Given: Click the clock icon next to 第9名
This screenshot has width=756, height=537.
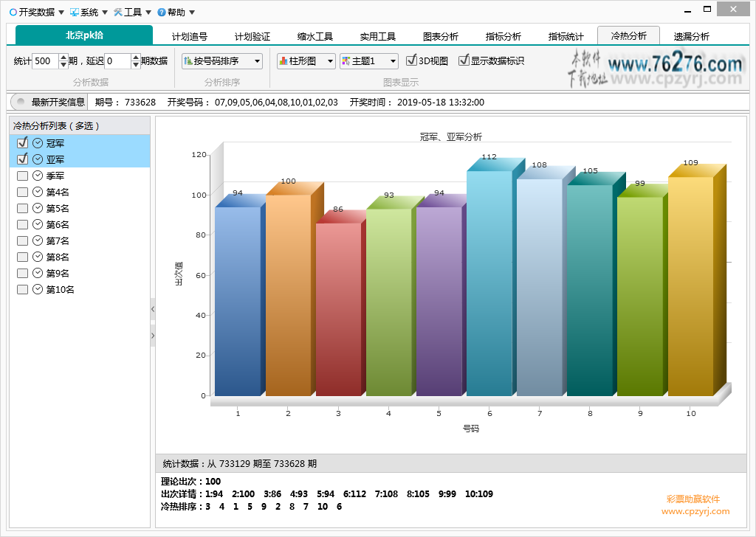Looking at the screenshot, I should pos(38,273).
